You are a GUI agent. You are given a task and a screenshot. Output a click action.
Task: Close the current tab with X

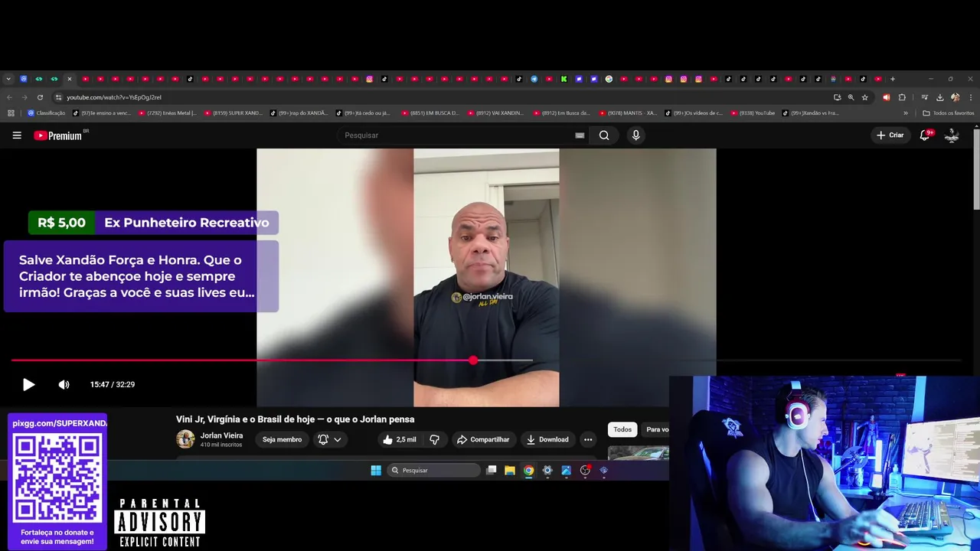tap(69, 79)
